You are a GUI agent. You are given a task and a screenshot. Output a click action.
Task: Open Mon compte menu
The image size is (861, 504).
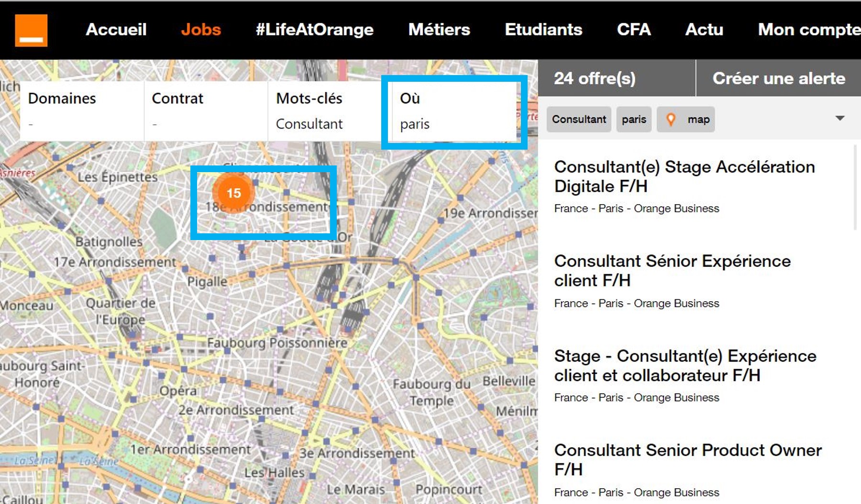pyautogui.click(x=808, y=30)
